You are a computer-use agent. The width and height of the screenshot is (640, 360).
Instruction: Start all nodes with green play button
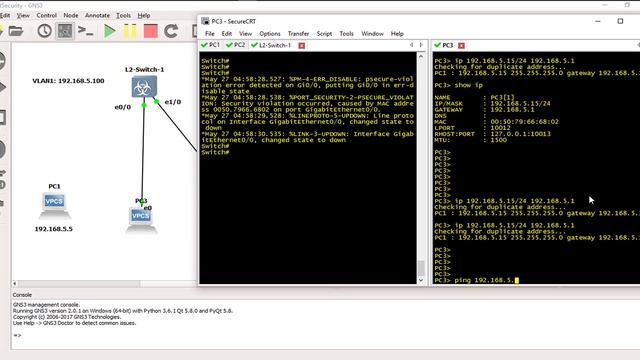point(109,31)
